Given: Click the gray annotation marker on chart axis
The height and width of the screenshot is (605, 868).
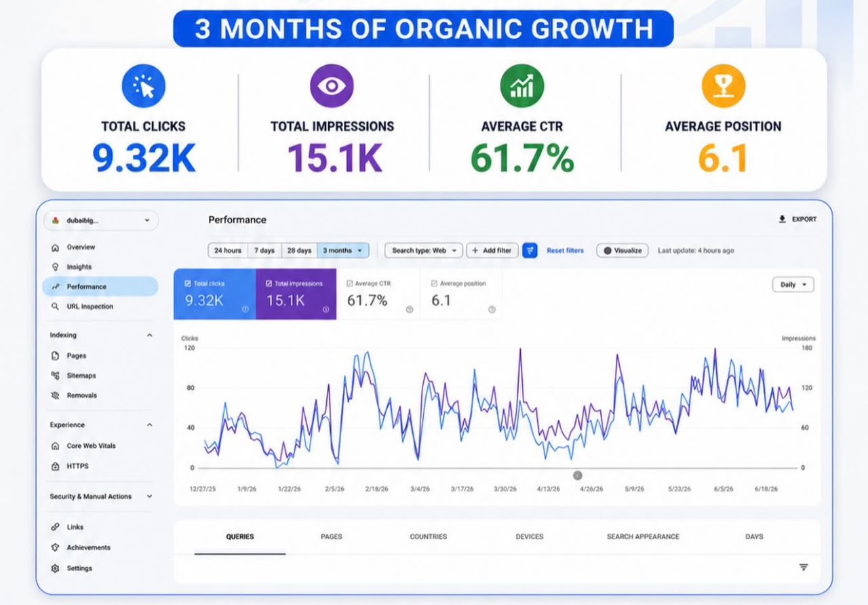Looking at the screenshot, I should click(x=577, y=475).
